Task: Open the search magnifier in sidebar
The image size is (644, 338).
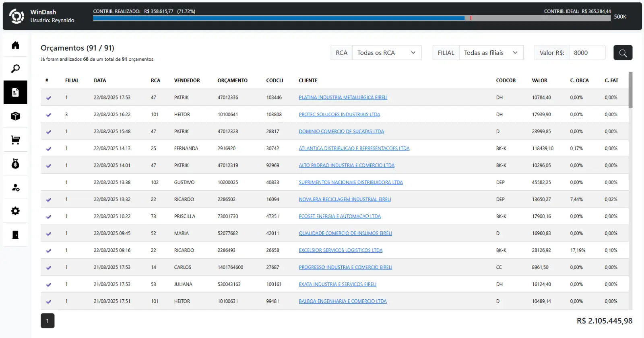Action: coord(15,69)
